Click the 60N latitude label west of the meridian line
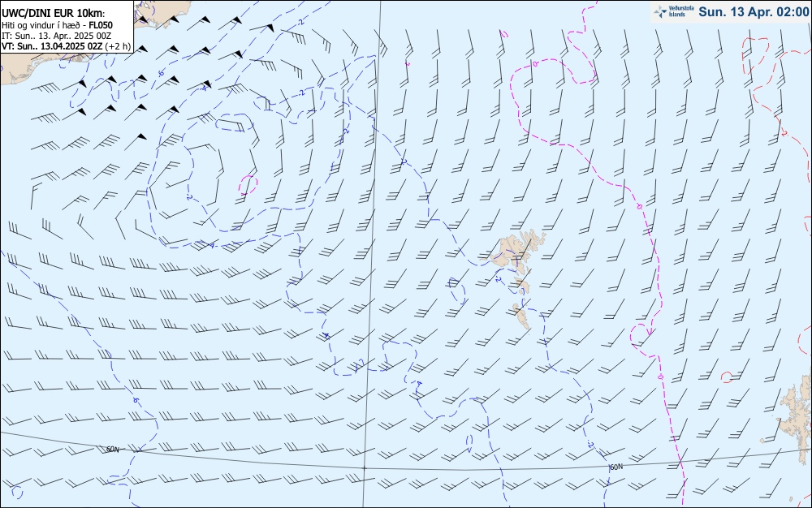This screenshot has height=508, width=812. (x=112, y=449)
